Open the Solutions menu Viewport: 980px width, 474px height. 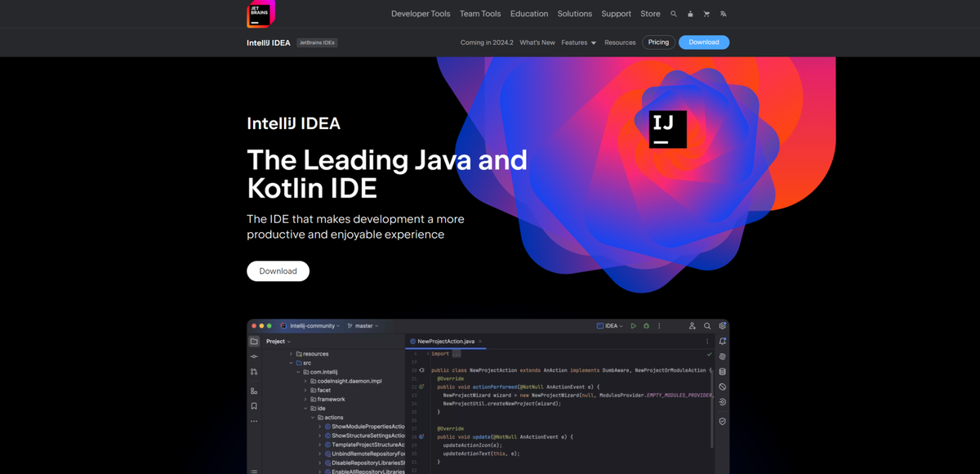[575, 14]
